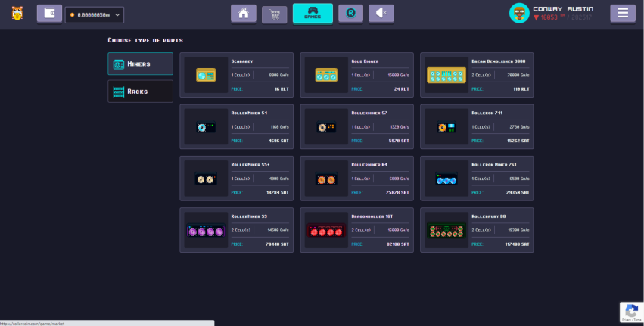Select the RollerMiner S5+ title
Image resolution: width=644 pixels, height=326 pixels.
(250, 165)
